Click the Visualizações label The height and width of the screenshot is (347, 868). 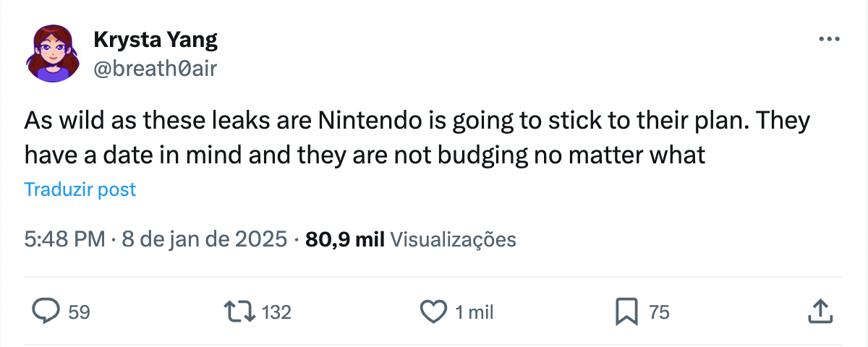click(x=453, y=239)
